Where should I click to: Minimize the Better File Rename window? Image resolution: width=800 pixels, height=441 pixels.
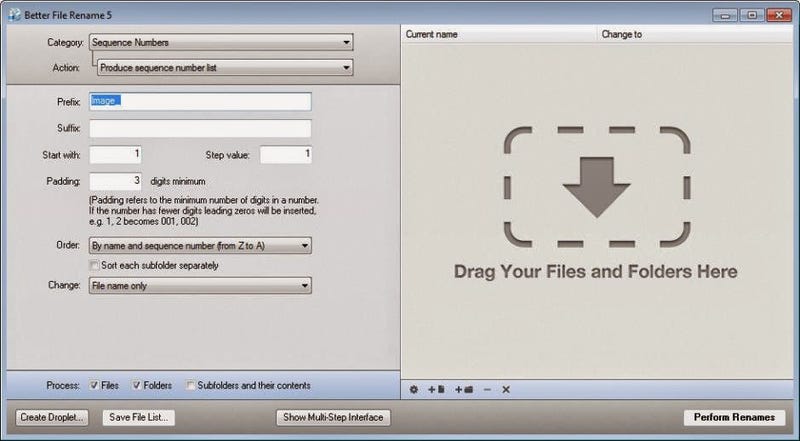725,15
